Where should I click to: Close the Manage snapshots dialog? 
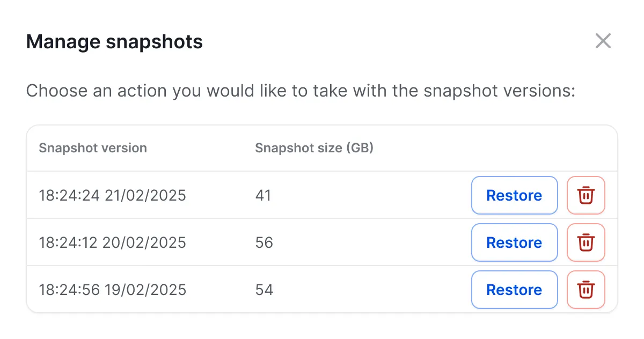click(x=603, y=41)
